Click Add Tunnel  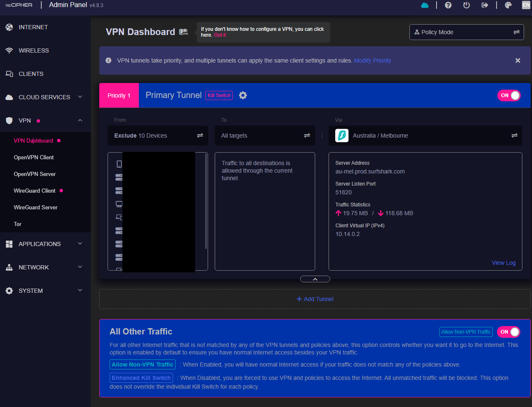click(x=315, y=299)
